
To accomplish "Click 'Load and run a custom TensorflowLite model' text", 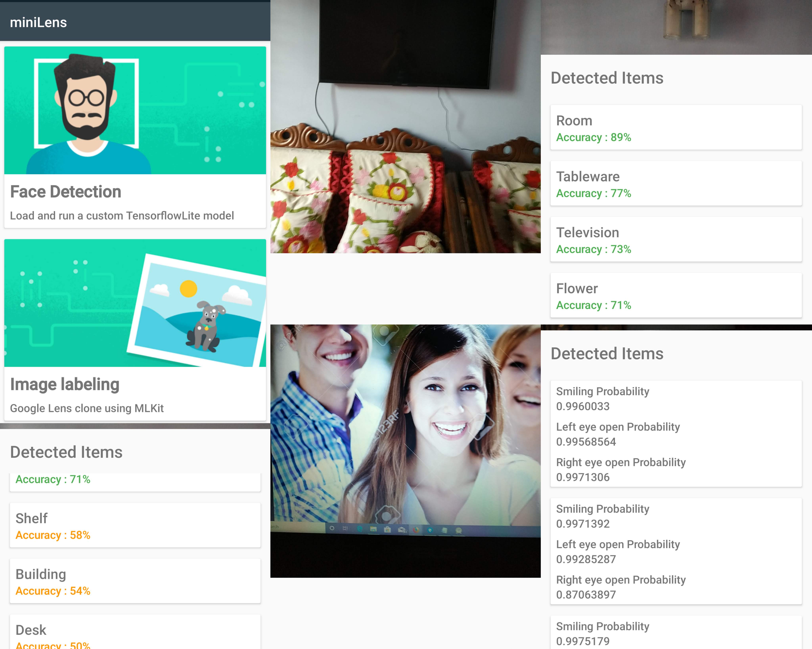I will [122, 216].
